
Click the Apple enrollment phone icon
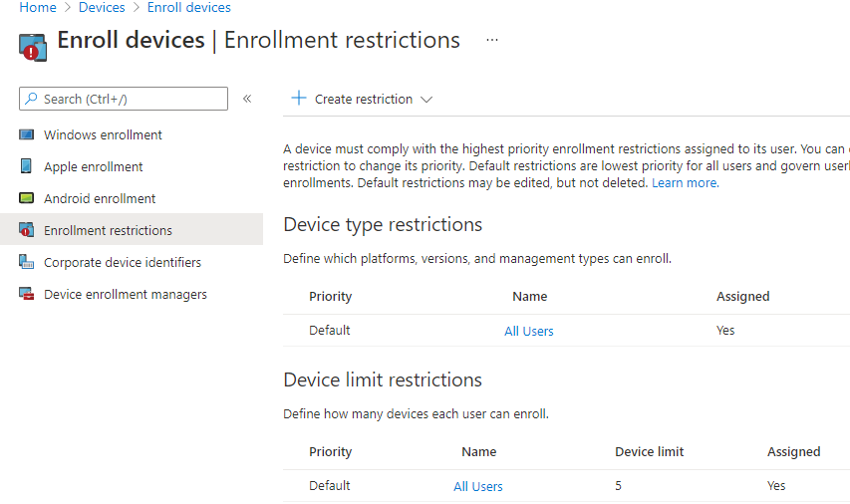[26, 167]
